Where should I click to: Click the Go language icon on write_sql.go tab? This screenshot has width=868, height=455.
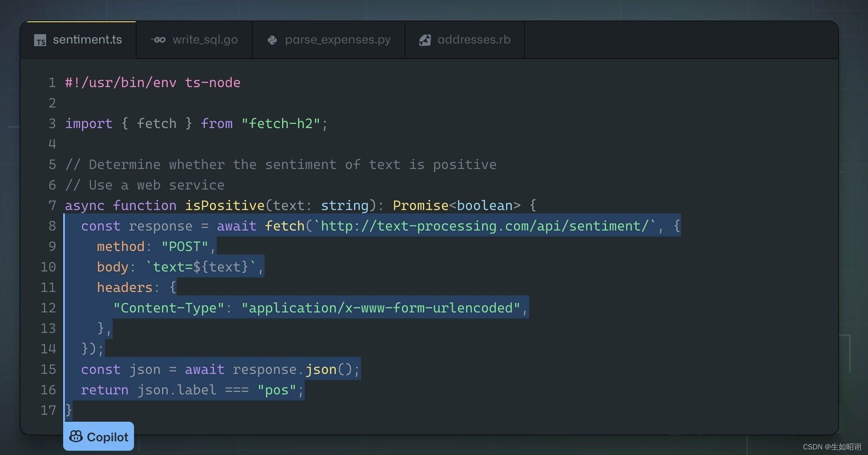158,40
